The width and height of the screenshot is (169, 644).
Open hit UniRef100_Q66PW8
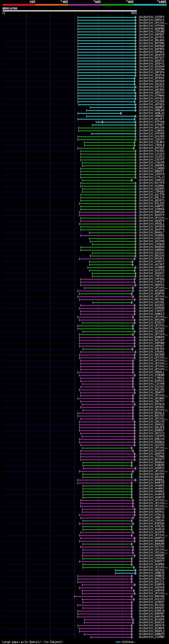152,29
